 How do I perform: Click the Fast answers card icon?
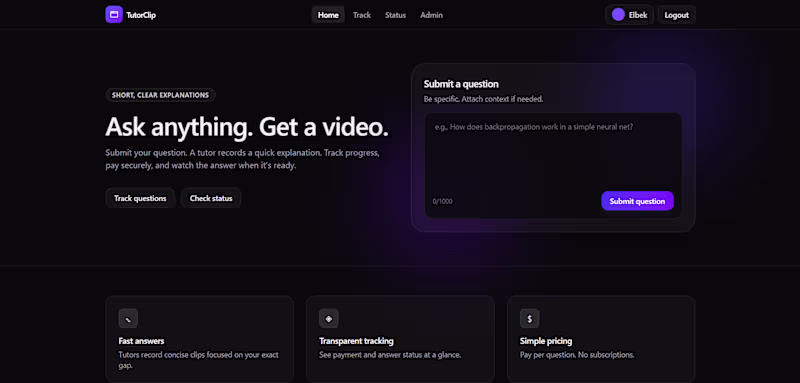[128, 319]
